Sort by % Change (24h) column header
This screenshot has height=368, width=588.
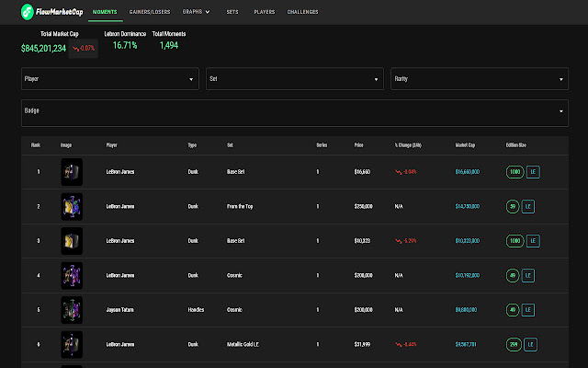click(x=408, y=145)
